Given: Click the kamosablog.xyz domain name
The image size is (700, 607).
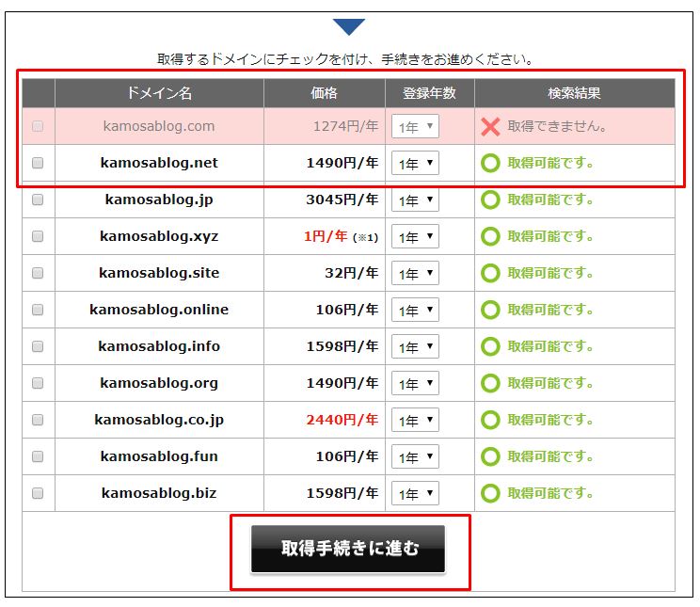Looking at the screenshot, I should pos(159,236).
